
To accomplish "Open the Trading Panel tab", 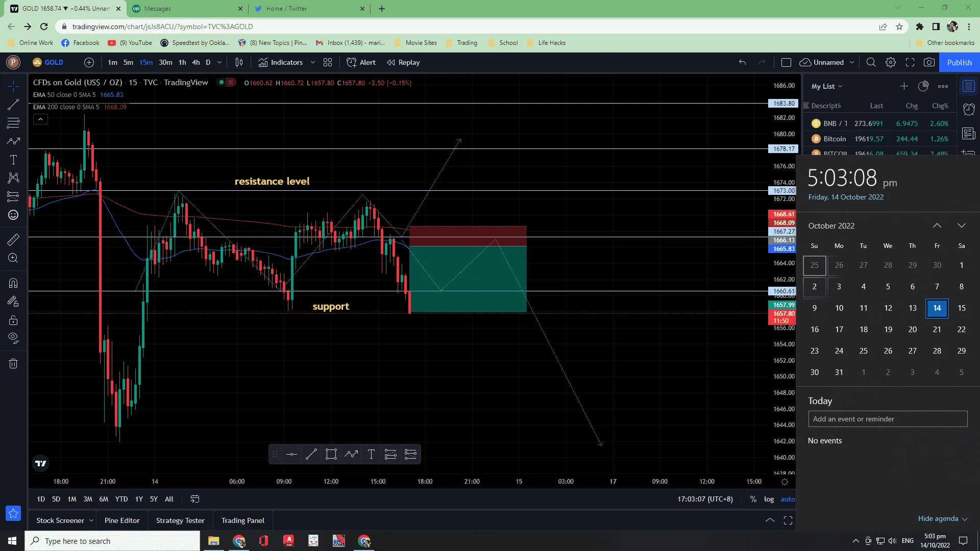I will (x=243, y=520).
